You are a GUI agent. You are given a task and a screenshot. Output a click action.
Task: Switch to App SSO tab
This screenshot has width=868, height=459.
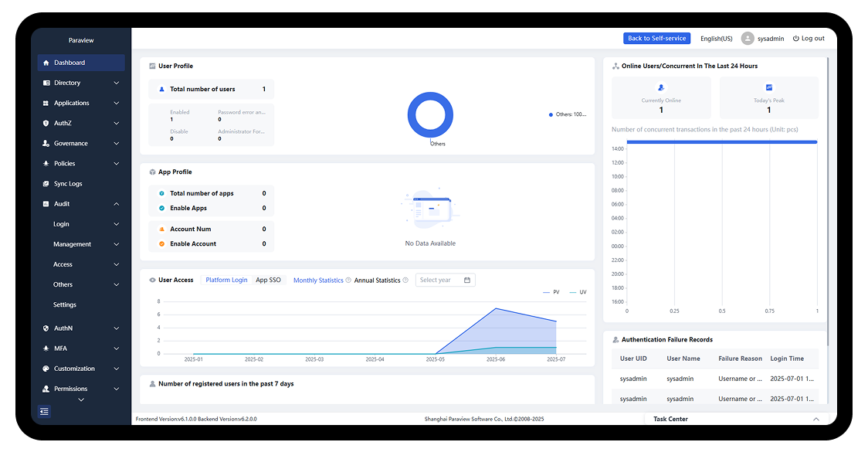pos(268,280)
